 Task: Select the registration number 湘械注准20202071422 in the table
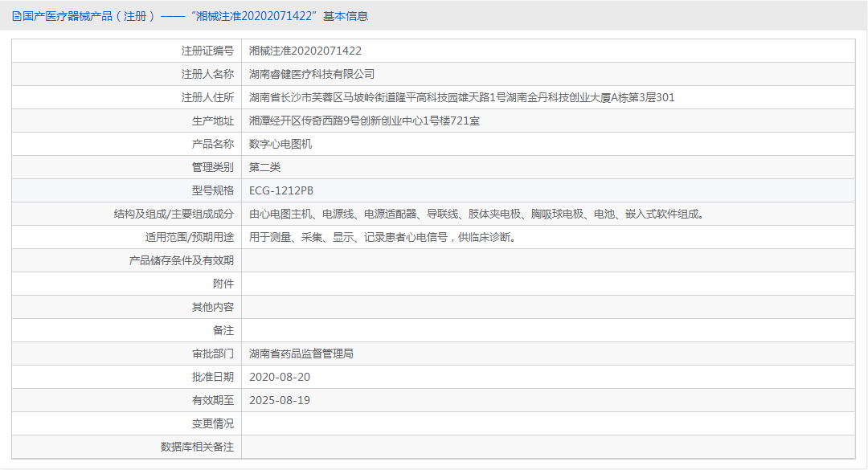click(305, 51)
